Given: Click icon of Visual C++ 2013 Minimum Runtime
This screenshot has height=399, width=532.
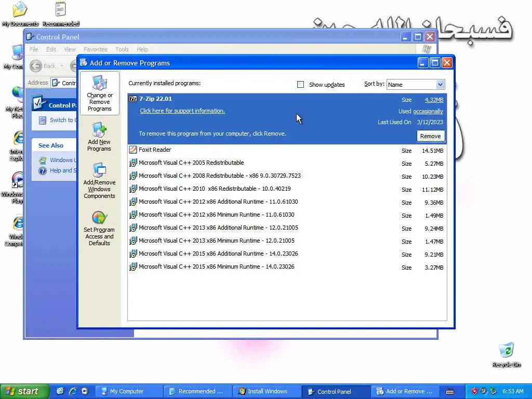Looking at the screenshot, I should point(133,241).
